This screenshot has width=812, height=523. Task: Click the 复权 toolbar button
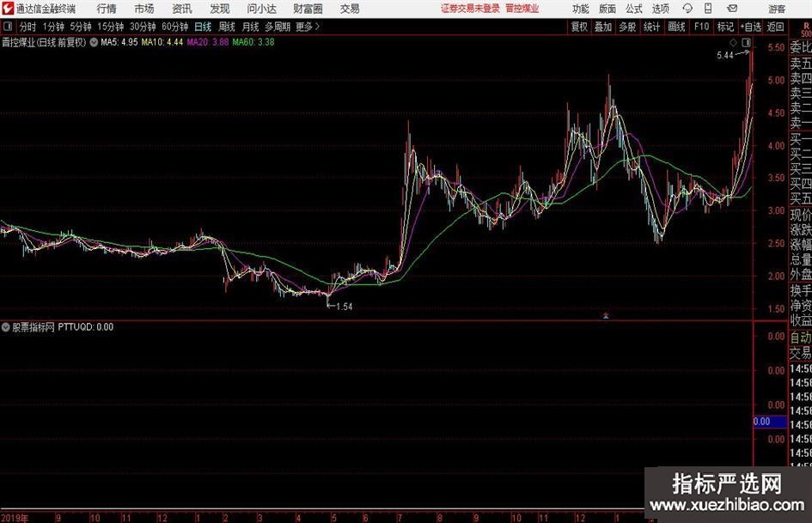[579, 27]
